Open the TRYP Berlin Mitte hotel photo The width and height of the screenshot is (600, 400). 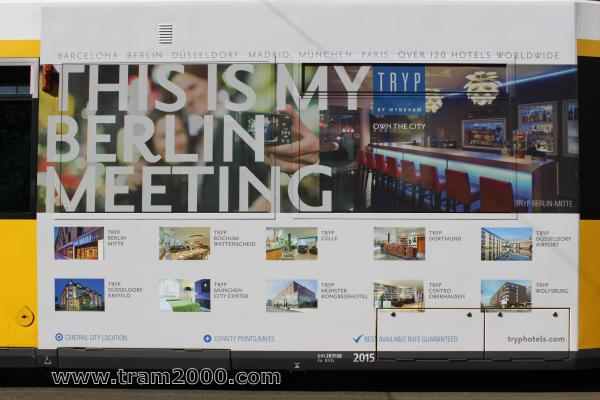79,243
